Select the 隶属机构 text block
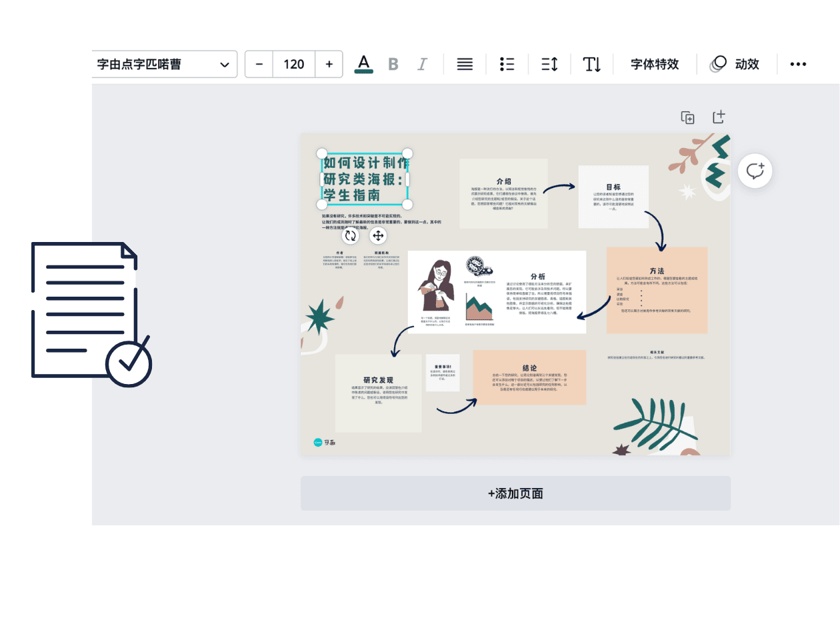Image resolution: width=840 pixels, height=630 pixels. 381,260
